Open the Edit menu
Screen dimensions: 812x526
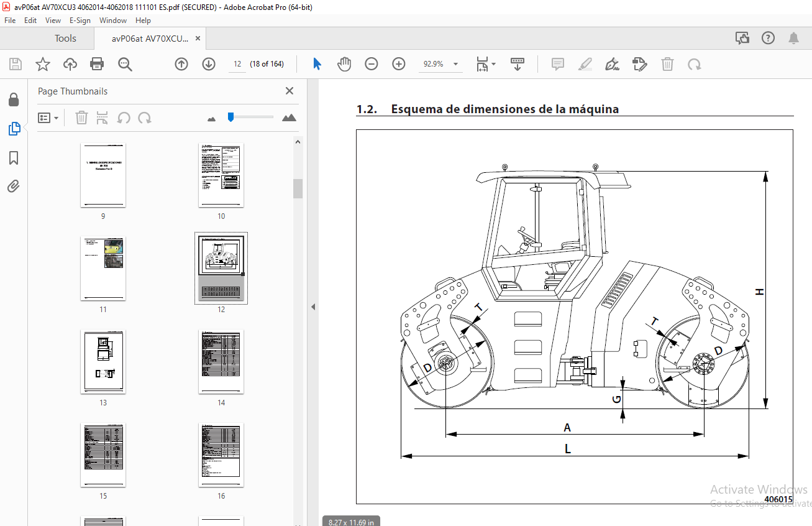(x=30, y=21)
